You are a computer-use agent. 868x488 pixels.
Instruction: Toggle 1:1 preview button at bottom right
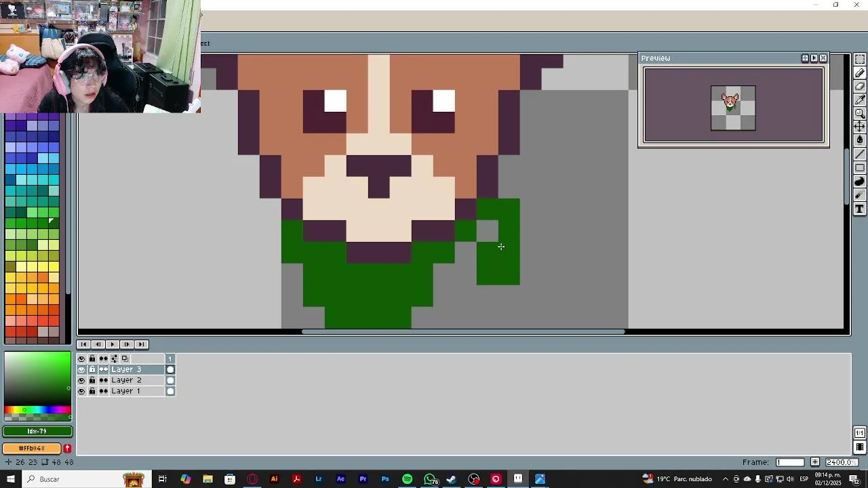click(x=860, y=433)
